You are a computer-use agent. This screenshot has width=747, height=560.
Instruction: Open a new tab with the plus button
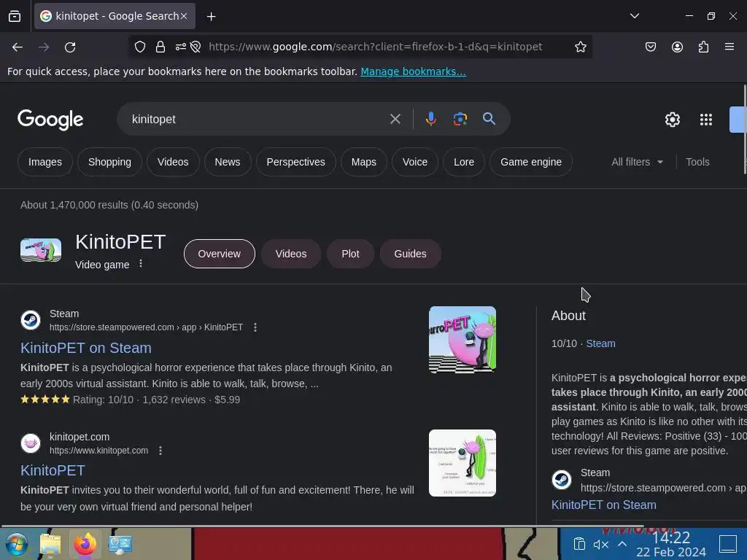[x=211, y=16]
